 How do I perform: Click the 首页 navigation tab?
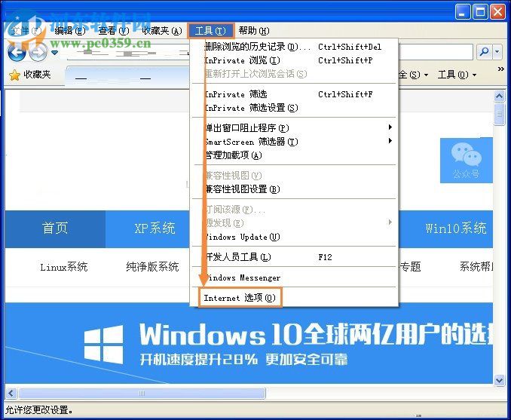click(55, 228)
